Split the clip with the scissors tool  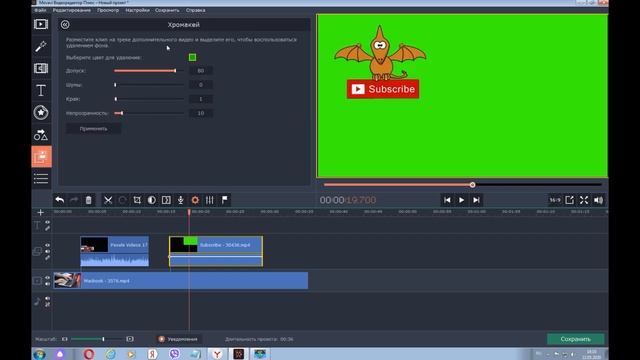pos(108,200)
